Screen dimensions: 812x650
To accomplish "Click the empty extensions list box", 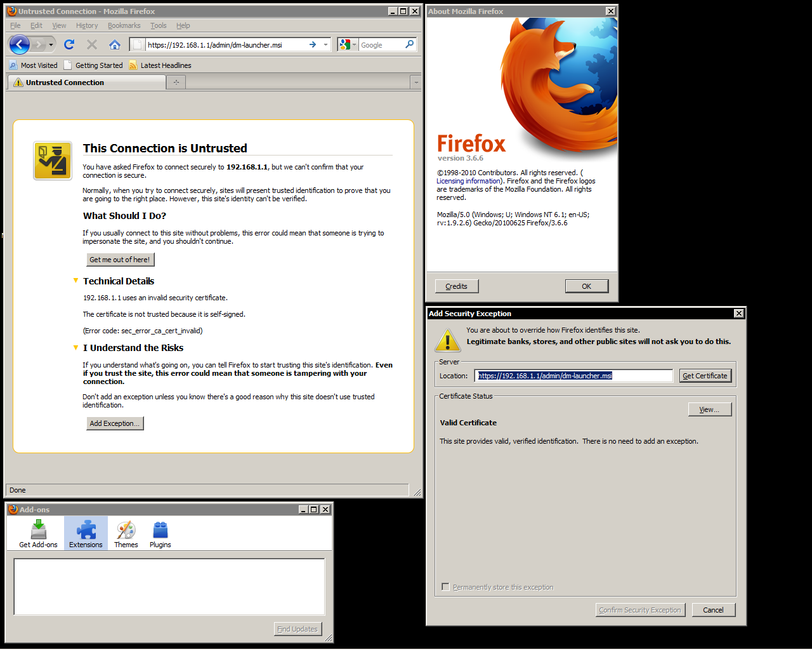I will pos(169,587).
